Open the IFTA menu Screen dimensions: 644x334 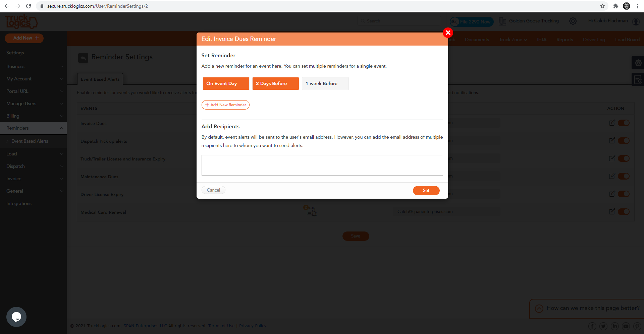[541, 40]
